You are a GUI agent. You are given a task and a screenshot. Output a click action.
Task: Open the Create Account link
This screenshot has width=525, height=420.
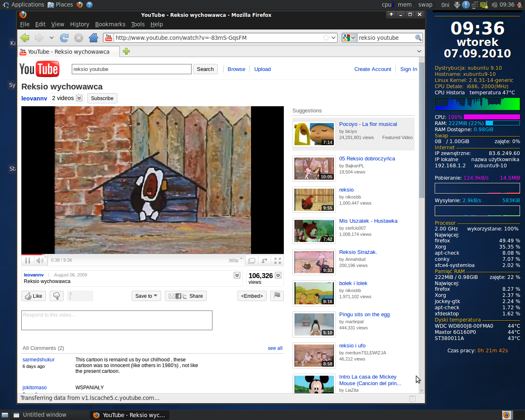tap(373, 69)
